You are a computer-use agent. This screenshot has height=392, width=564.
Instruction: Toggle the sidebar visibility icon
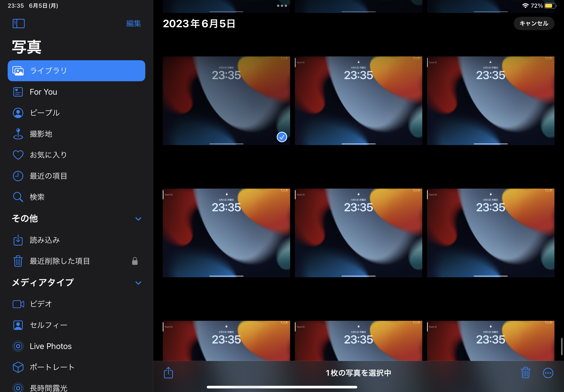pyautogui.click(x=19, y=24)
